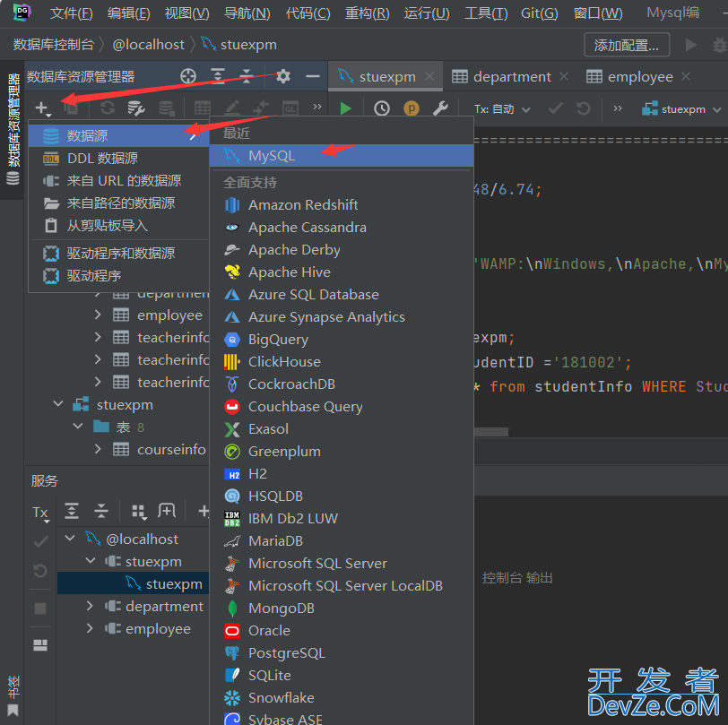This screenshot has height=725, width=728.
Task: Expand the employee table node in explorer
Action: click(x=98, y=315)
